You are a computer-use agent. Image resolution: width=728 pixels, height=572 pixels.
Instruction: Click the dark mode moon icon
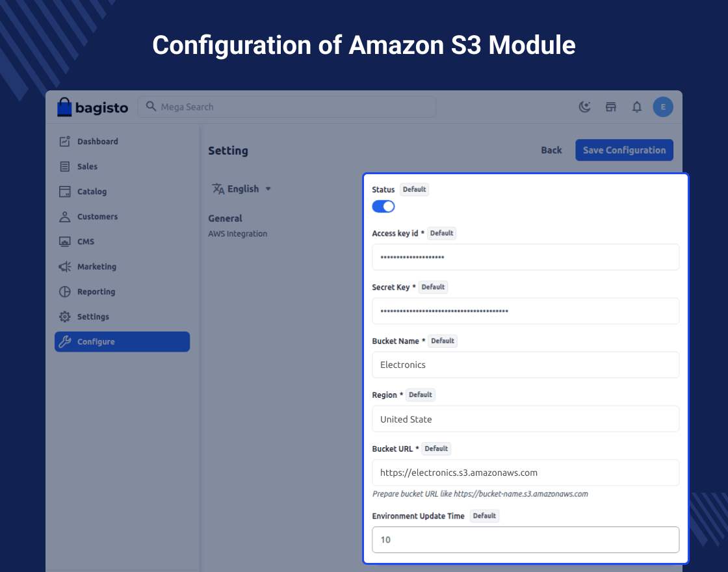coord(585,107)
